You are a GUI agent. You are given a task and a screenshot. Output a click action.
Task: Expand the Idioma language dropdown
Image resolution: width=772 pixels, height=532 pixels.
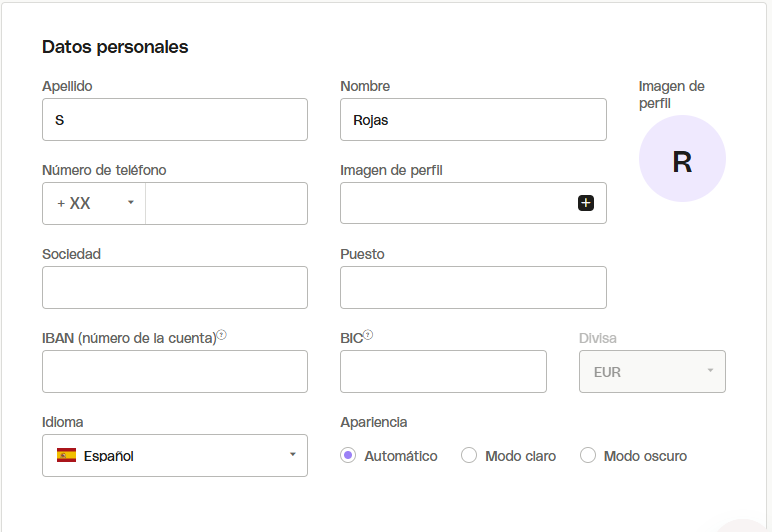[174, 456]
